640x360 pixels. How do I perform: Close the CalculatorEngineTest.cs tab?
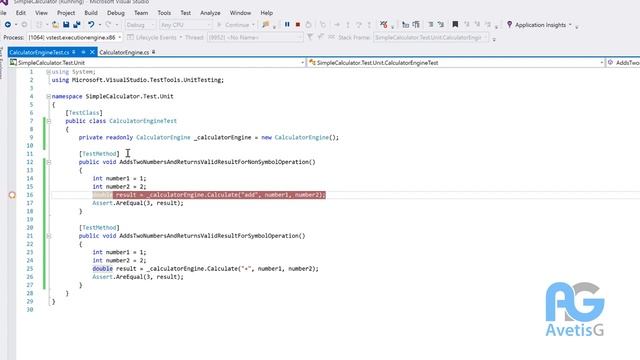[92, 52]
